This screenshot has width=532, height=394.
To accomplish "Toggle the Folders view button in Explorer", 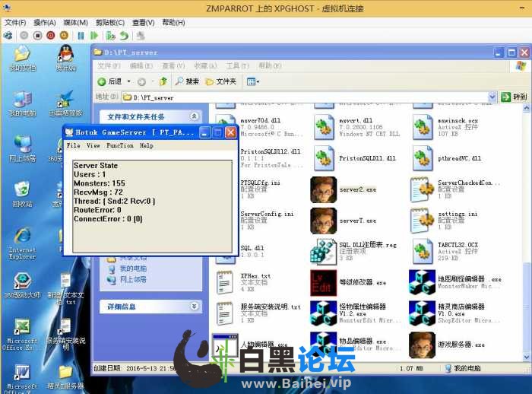I will pyautogui.click(x=220, y=81).
